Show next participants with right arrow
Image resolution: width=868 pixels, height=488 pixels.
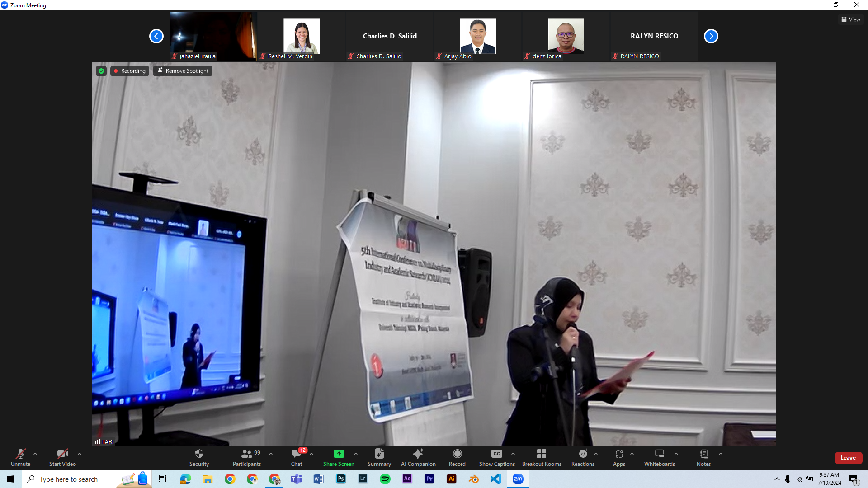coord(711,36)
